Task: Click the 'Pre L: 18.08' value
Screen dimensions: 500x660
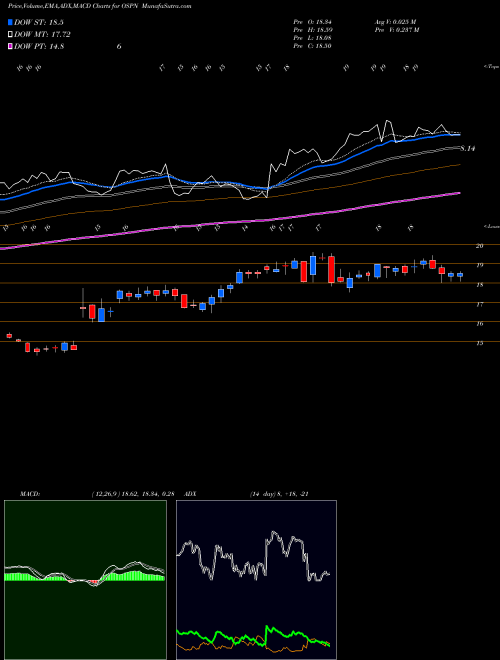Action: pos(313,38)
